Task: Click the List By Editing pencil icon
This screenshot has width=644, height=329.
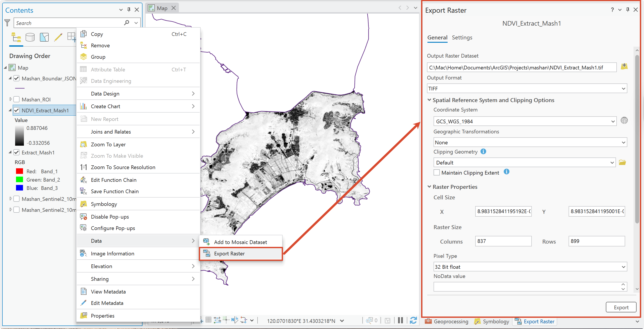Action: [58, 37]
